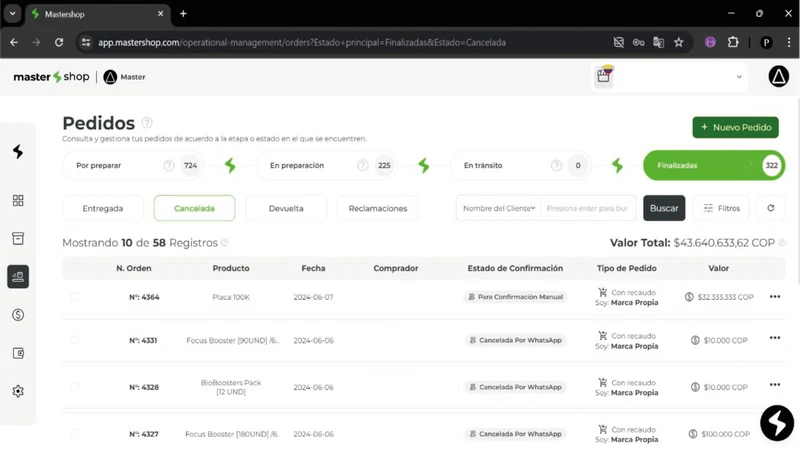Open the browser extensions puzzle icon
Viewport: 800px width, 450px height.
tap(733, 42)
